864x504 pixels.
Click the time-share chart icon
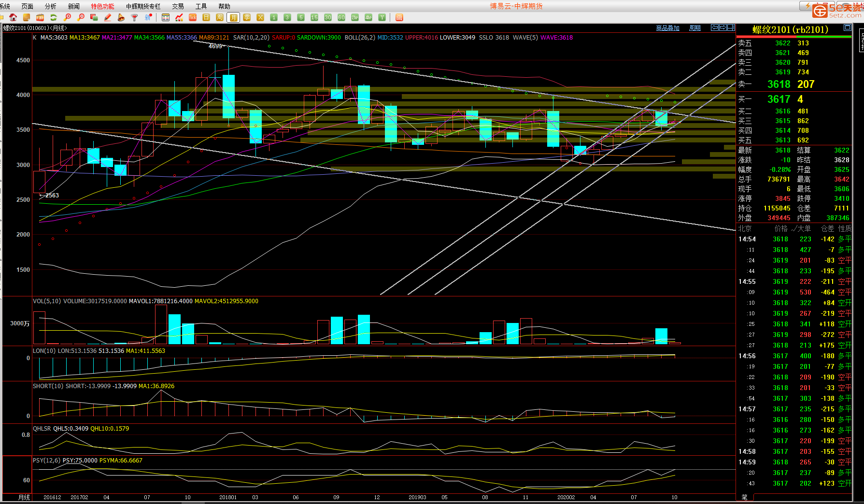(179, 17)
